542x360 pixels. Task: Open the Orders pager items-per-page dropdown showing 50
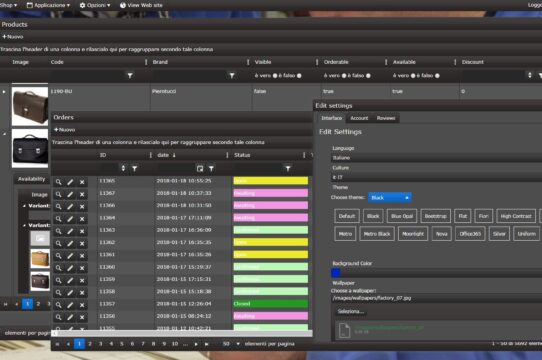coord(231,344)
